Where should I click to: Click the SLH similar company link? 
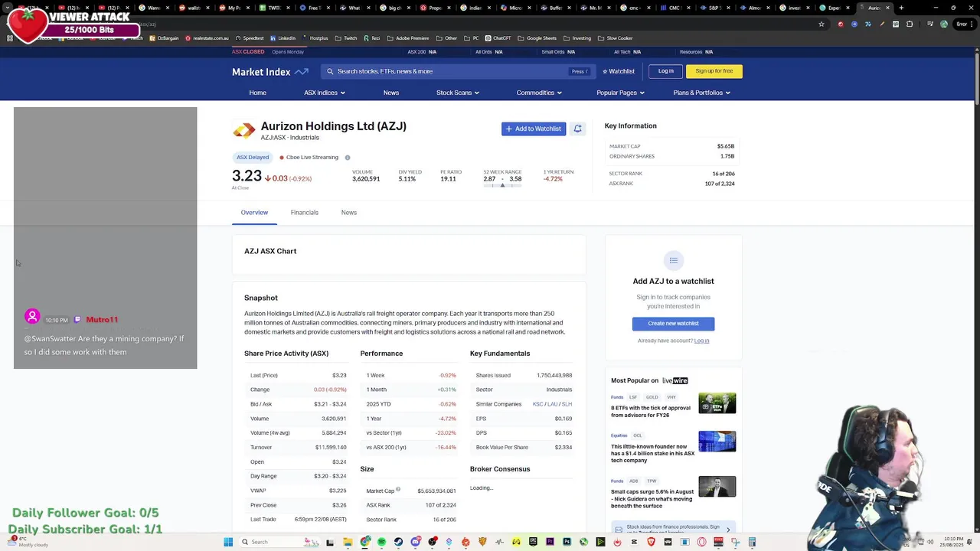[567, 404]
